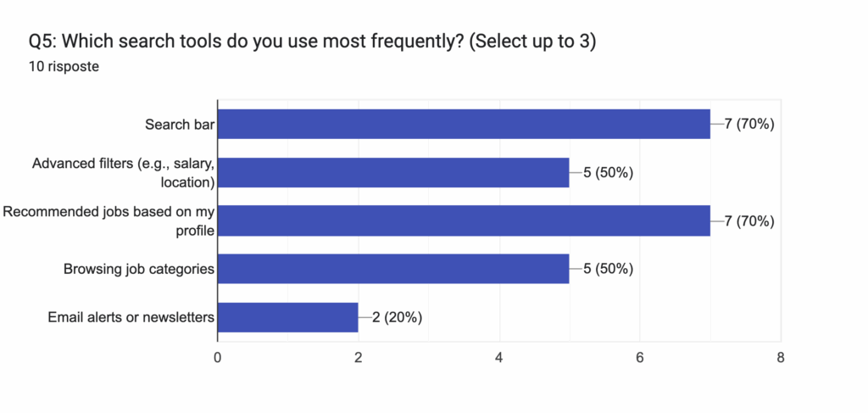Click the x-axis tick label 0
The width and height of the screenshot is (868, 413).
point(218,358)
